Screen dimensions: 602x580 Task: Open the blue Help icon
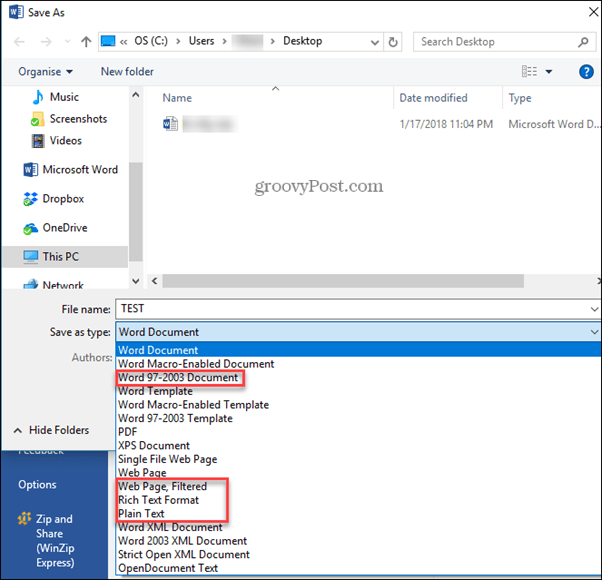586,71
